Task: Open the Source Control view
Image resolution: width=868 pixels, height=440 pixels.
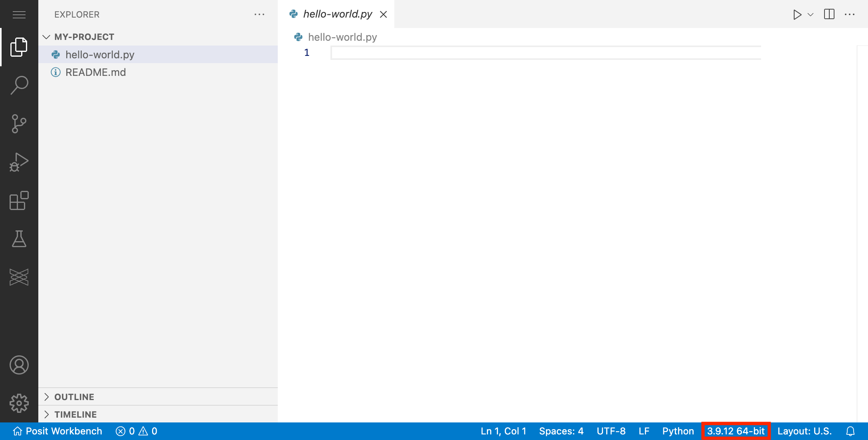Action: [19, 123]
